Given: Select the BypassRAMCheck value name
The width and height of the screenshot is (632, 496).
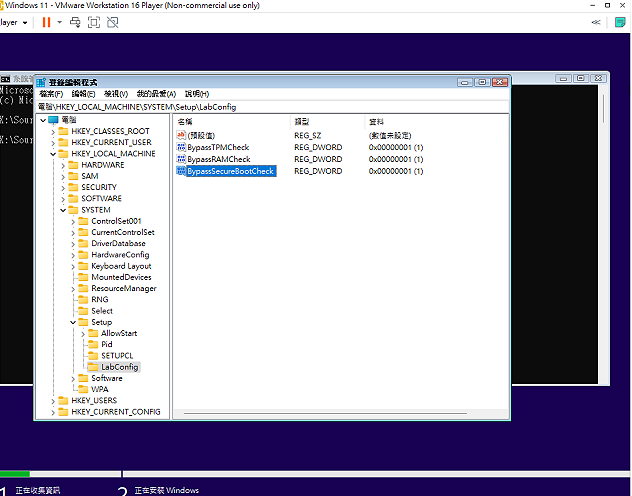Looking at the screenshot, I should pos(219,159).
